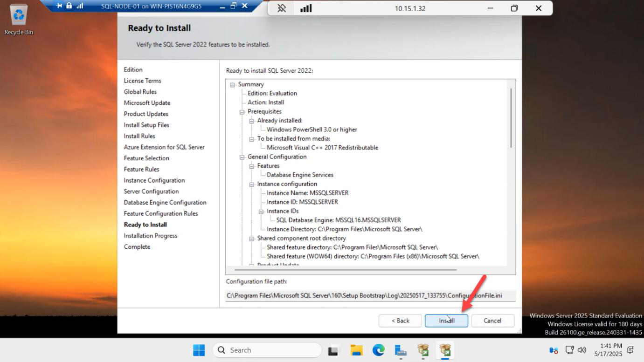Click the Cancel button

coord(492,321)
